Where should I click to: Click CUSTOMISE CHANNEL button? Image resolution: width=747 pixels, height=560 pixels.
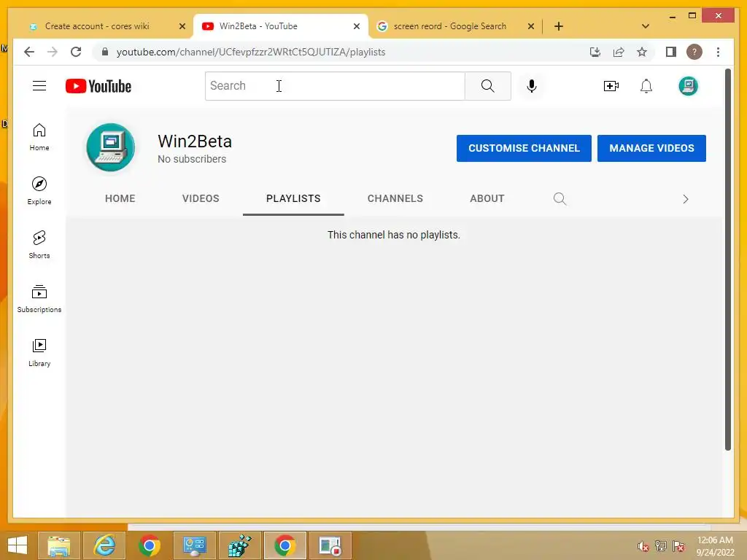524,148
